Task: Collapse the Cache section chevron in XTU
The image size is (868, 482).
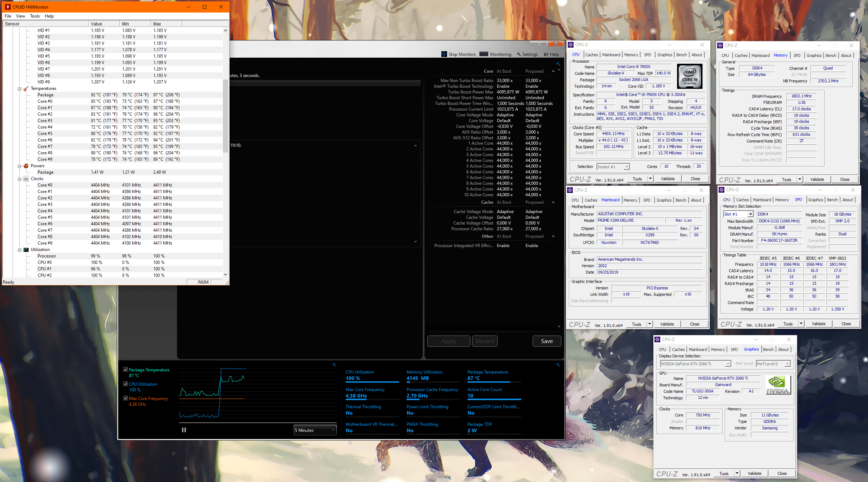Action: (x=553, y=202)
